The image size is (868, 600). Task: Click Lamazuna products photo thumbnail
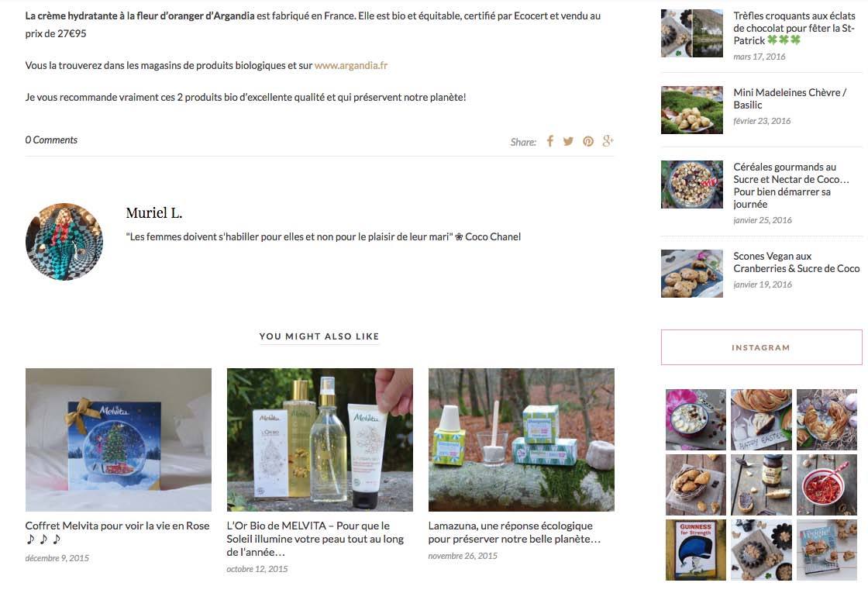[522, 440]
